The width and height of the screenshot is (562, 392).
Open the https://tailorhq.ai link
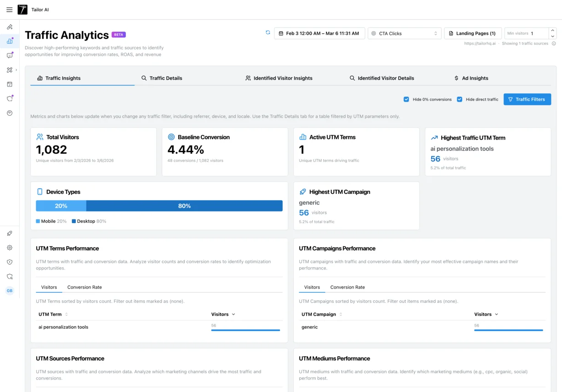(x=480, y=43)
